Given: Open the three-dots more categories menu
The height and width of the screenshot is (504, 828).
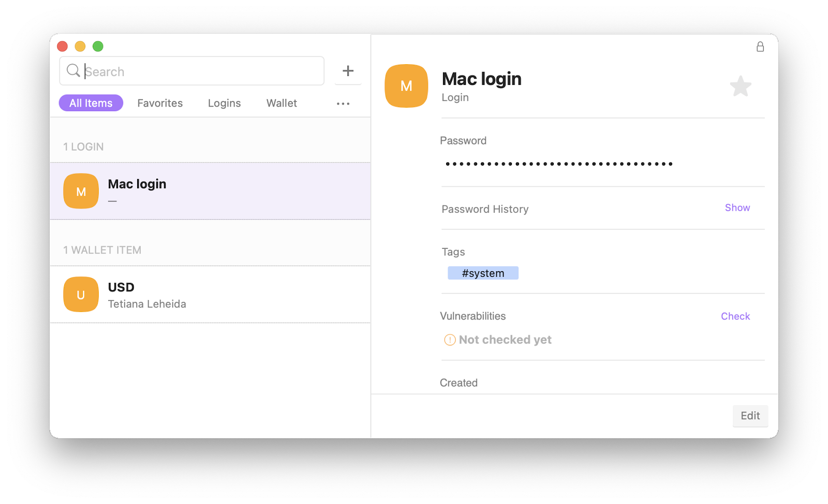Looking at the screenshot, I should 343,103.
